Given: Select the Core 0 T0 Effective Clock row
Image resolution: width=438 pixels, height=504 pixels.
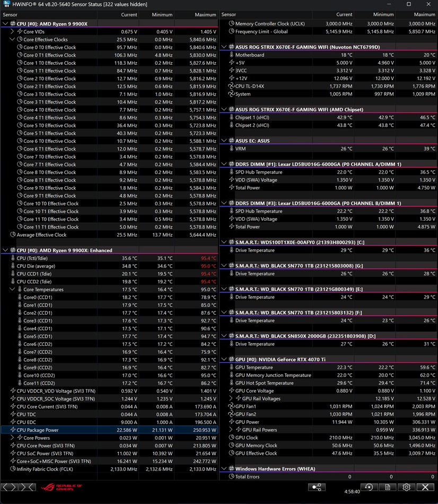Looking at the screenshot, I should coord(109,47).
